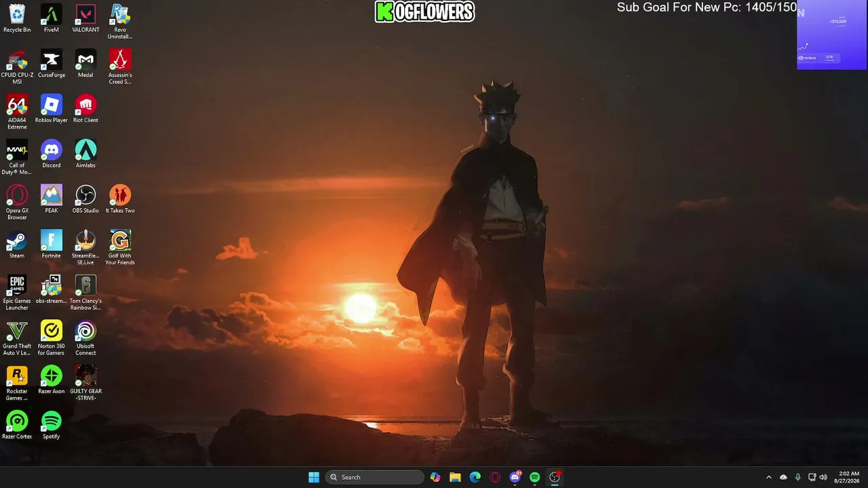Viewport: 868px width, 488px height.
Task: Select the Razer Axon desktop icon
Action: pyautogui.click(x=52, y=380)
